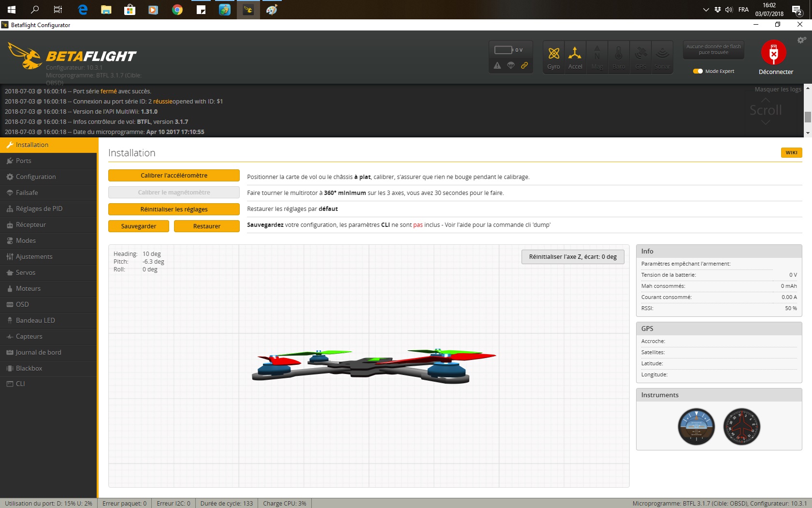Click Calibrer l'accéléromètre button
The image size is (812, 508).
(174, 175)
